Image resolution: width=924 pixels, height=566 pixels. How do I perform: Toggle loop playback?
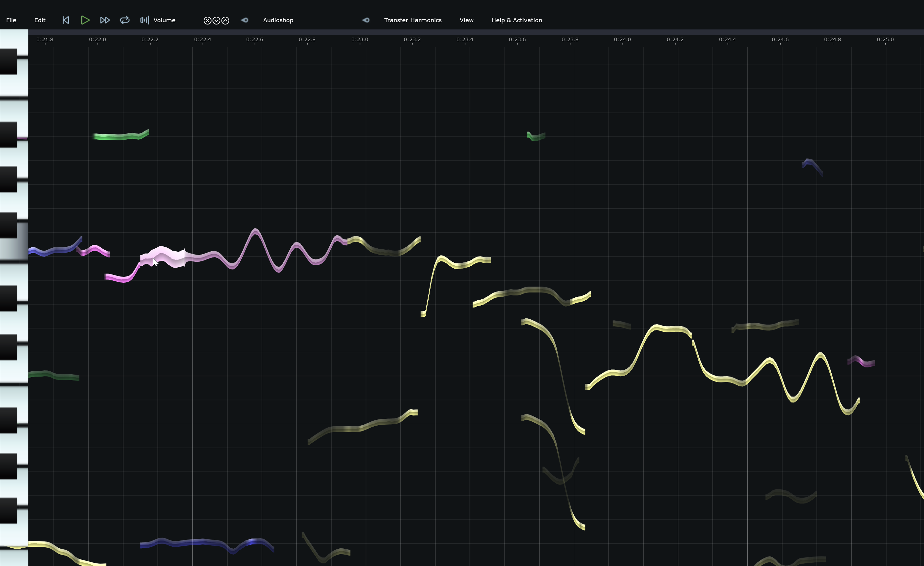pyautogui.click(x=124, y=20)
